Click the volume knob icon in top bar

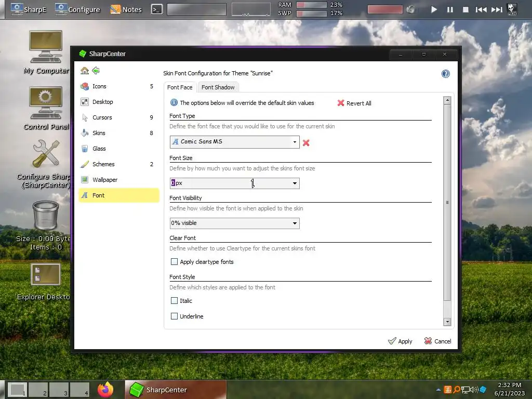pos(410,9)
